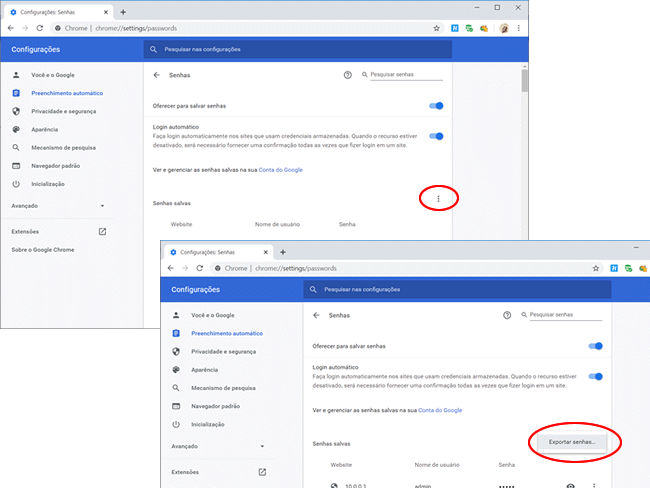
Task: Choose Exportar senhas... in the lower window
Action: [572, 442]
